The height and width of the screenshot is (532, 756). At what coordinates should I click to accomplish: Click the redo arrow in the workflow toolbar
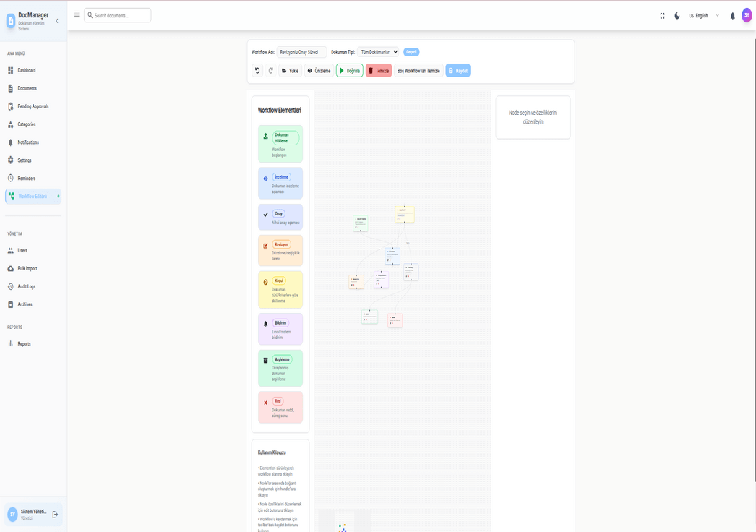pos(270,70)
